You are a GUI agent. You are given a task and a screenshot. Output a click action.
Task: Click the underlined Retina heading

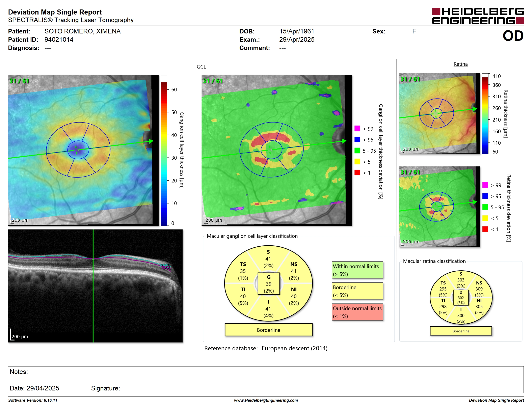click(x=460, y=64)
